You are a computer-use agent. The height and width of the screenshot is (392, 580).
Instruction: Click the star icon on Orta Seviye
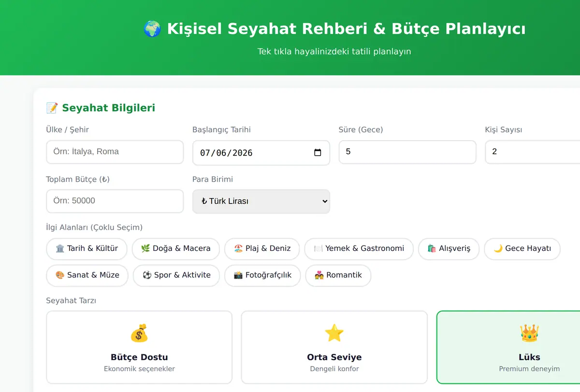(334, 334)
